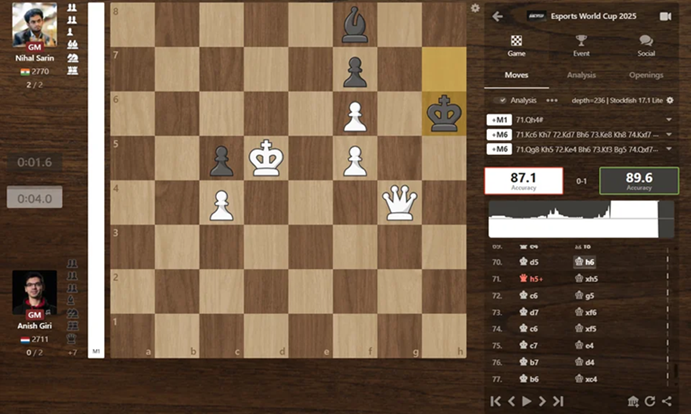Click the refresh icon in bottom toolbar
Screen dimensions: 691x414
650,401
